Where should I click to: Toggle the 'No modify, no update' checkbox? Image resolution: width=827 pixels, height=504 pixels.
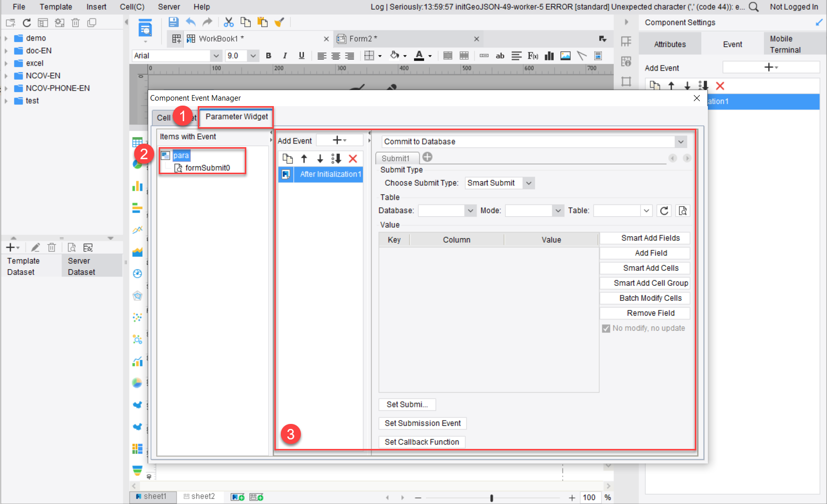pos(606,328)
